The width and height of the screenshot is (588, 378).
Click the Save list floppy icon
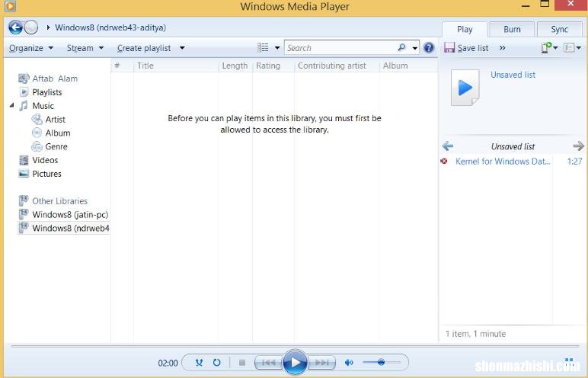pos(449,48)
